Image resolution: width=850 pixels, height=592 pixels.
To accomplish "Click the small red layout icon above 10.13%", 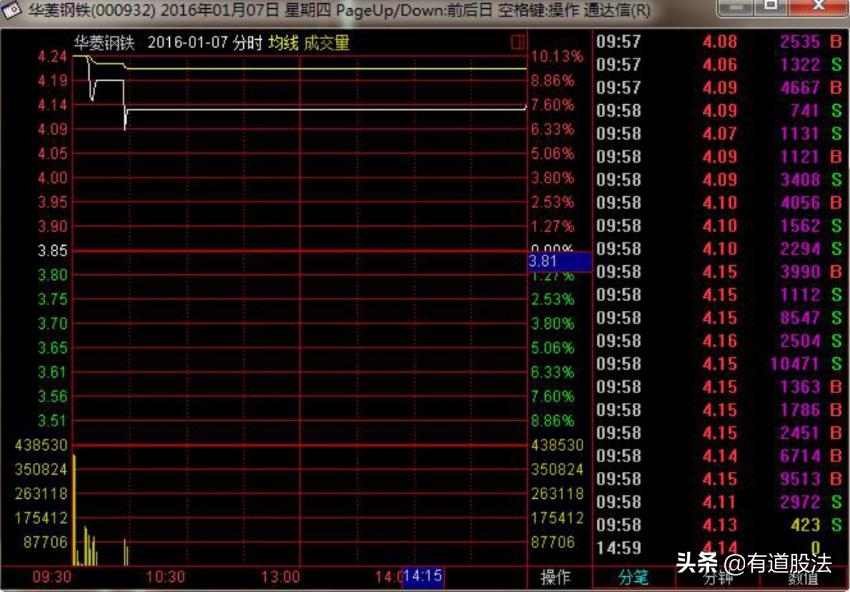I will point(518,42).
